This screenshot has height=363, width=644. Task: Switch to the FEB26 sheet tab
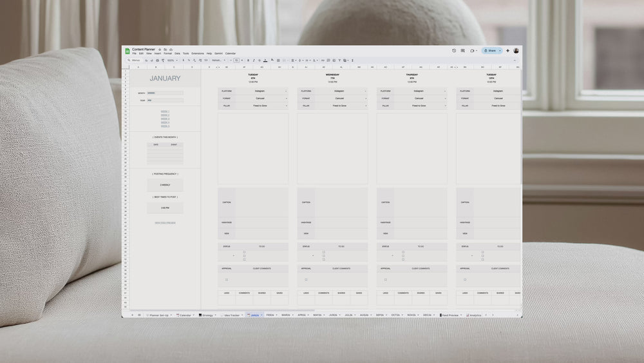point(270,315)
